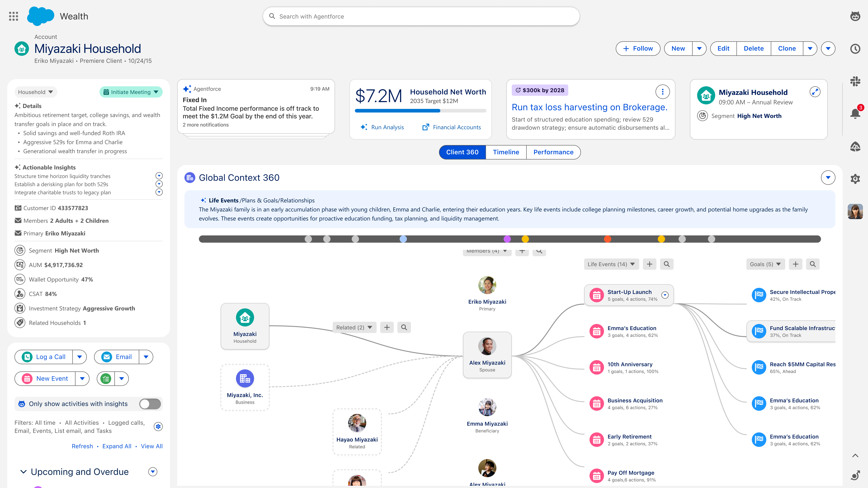Click the Reach $5MM Capital goal flag icon
The height and width of the screenshot is (488, 868).
759,367
